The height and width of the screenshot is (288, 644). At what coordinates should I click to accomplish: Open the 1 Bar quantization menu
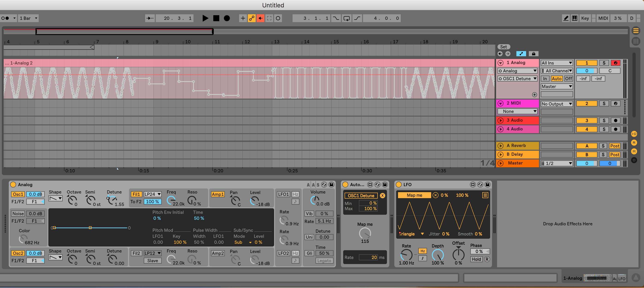(28, 18)
